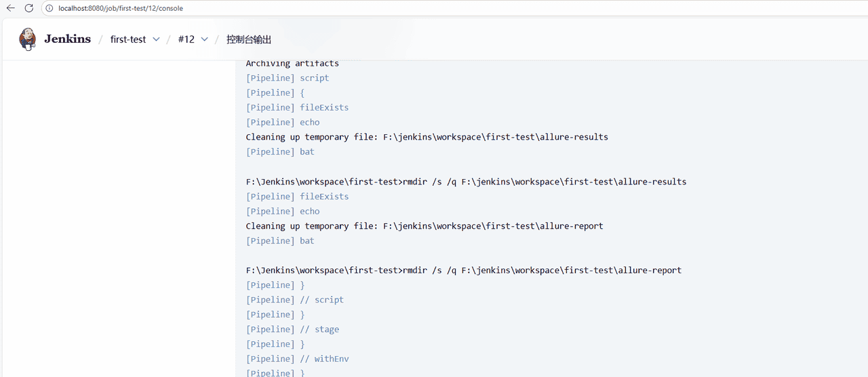
Task: Go to Jenkins home via Jenkins wordmark
Action: [67, 39]
